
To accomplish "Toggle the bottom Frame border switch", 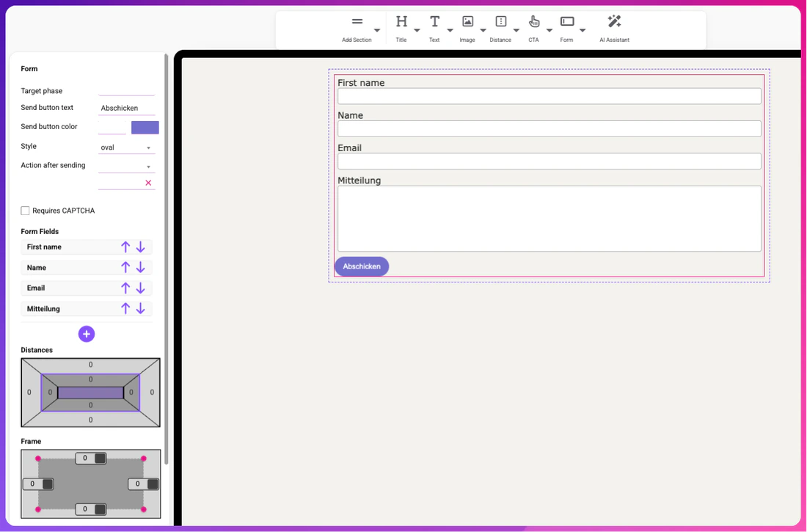I will pos(101,509).
